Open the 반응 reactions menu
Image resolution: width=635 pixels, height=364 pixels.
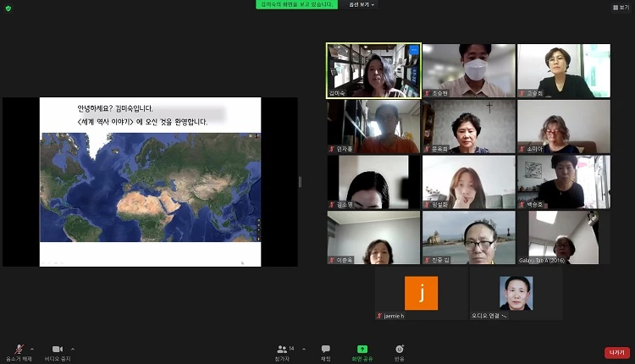click(x=399, y=351)
